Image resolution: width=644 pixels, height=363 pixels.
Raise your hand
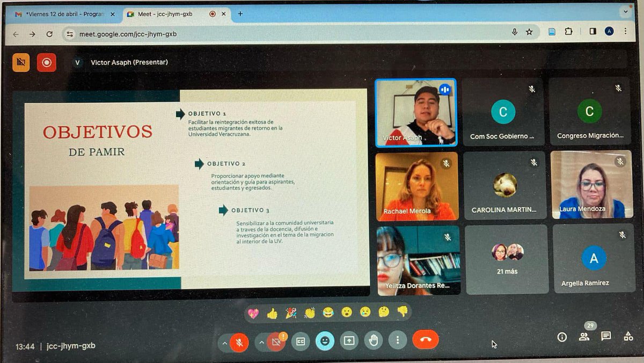coord(374,340)
